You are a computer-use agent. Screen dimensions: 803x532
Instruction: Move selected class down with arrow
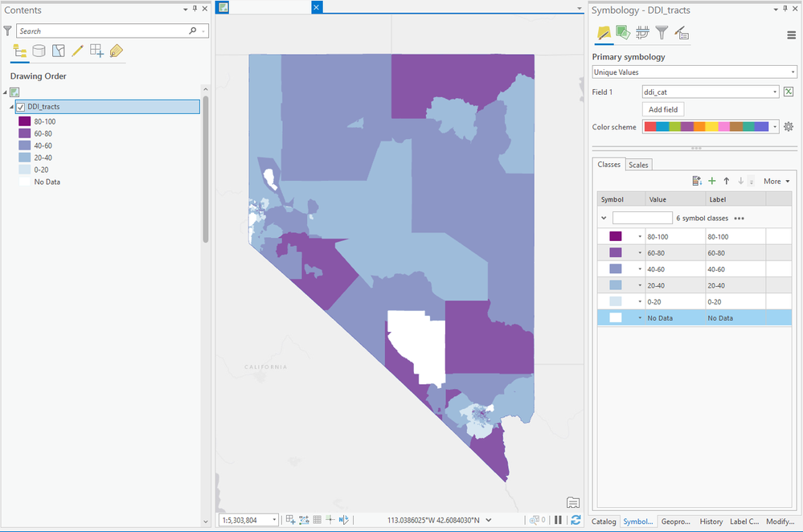click(x=740, y=181)
